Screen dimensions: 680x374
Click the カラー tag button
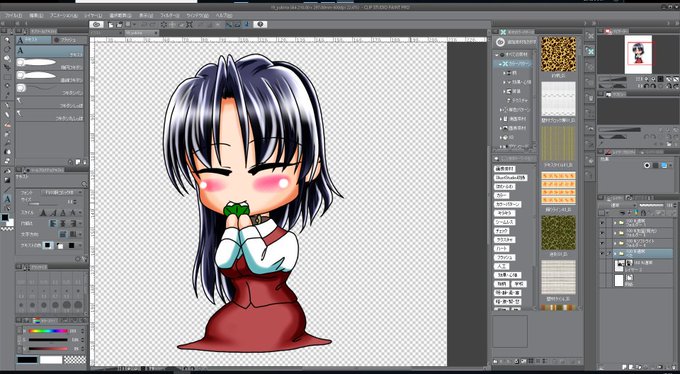click(x=502, y=195)
